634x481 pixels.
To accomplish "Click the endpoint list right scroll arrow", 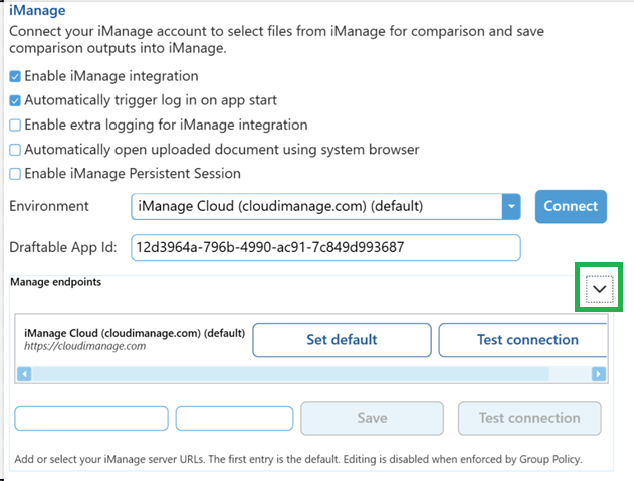I will point(598,374).
